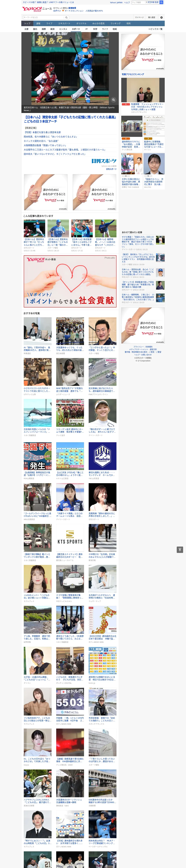Open the ライブ tab in the blue navigation bar
186x868 pixels.
click(x=49, y=24)
